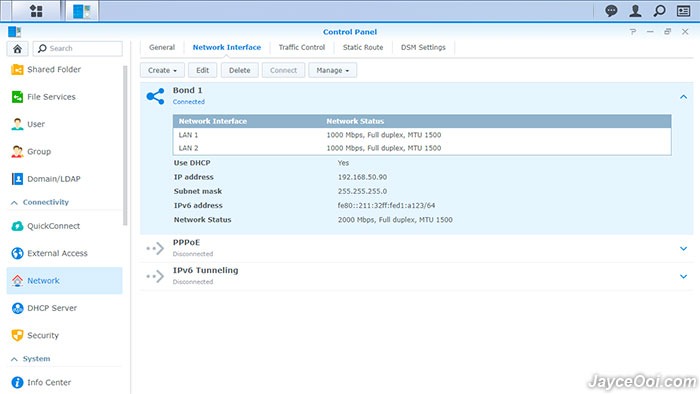Screen dimensions: 700x394
Task: Click the IPv6 Tunneling arrow icon
Action: tap(155, 276)
